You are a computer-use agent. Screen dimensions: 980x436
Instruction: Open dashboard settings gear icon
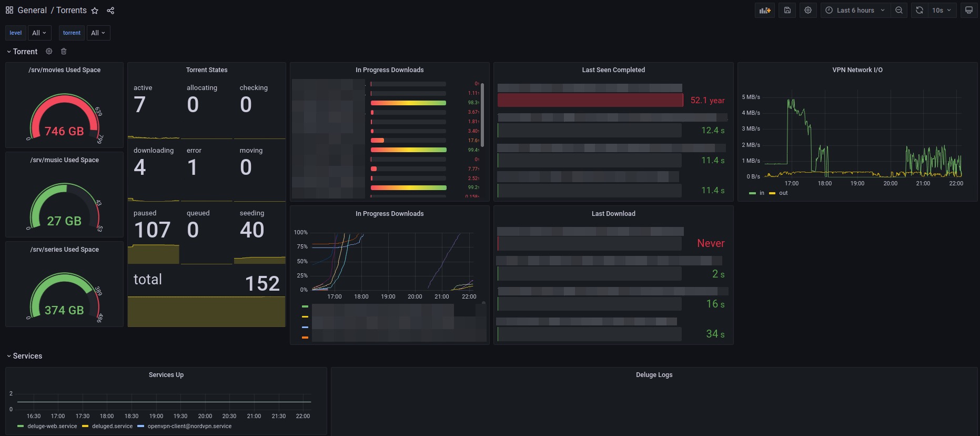click(808, 11)
